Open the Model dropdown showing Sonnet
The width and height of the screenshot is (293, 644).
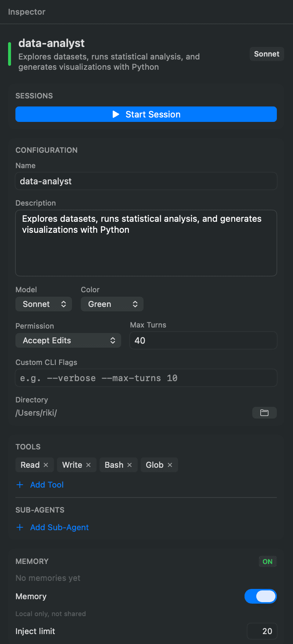click(44, 304)
